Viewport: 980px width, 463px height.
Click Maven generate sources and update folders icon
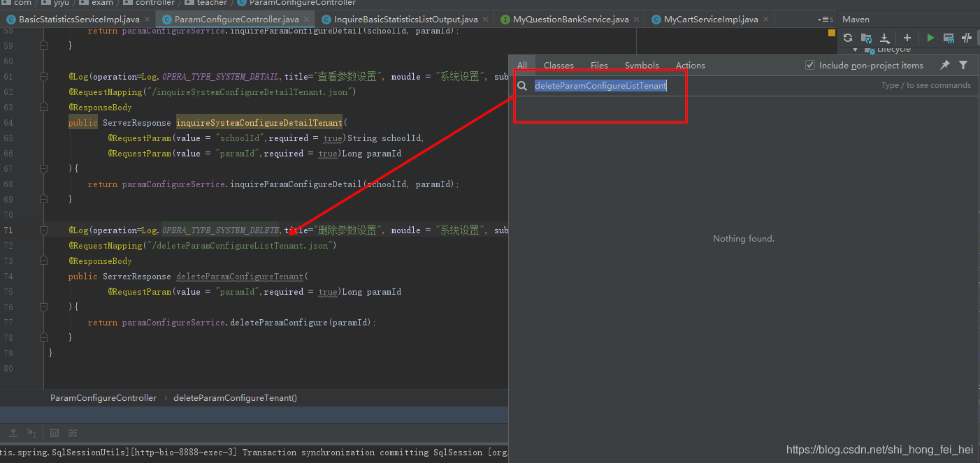click(x=866, y=38)
